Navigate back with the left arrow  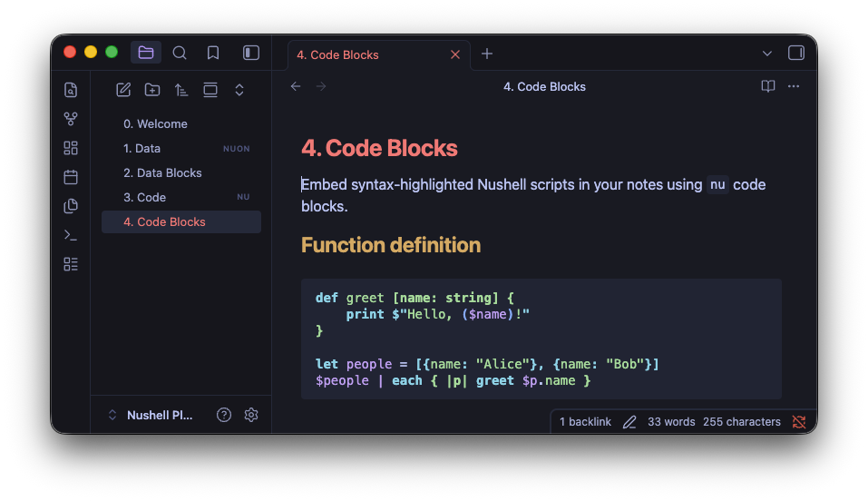click(296, 86)
